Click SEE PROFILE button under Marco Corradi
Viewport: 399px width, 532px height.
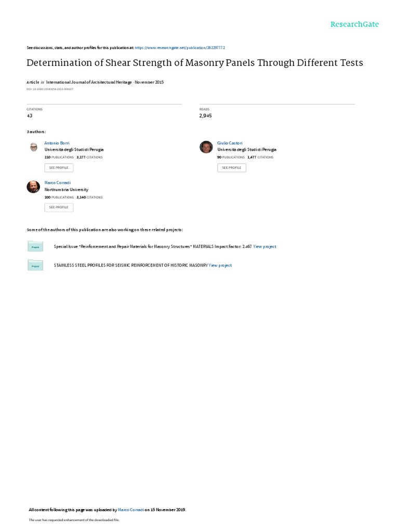pyautogui.click(x=59, y=207)
